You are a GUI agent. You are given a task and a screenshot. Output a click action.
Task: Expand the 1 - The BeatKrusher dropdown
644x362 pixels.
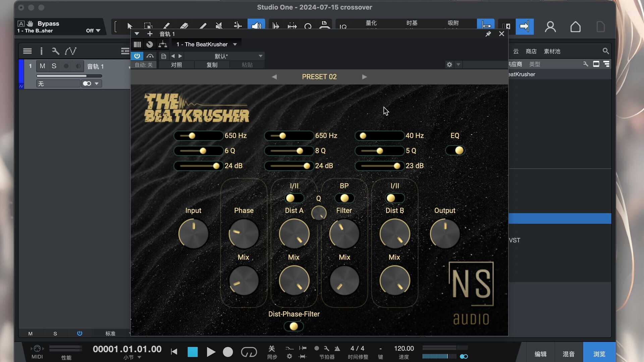(x=235, y=44)
